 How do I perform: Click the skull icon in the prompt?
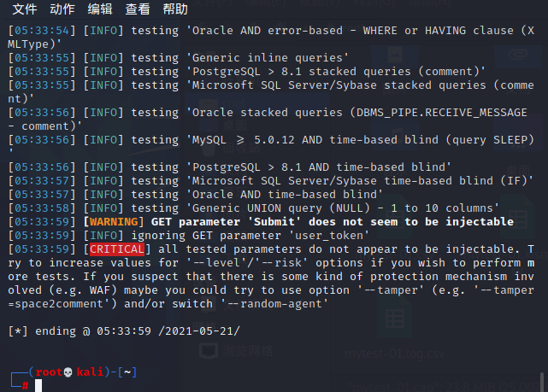coord(68,372)
